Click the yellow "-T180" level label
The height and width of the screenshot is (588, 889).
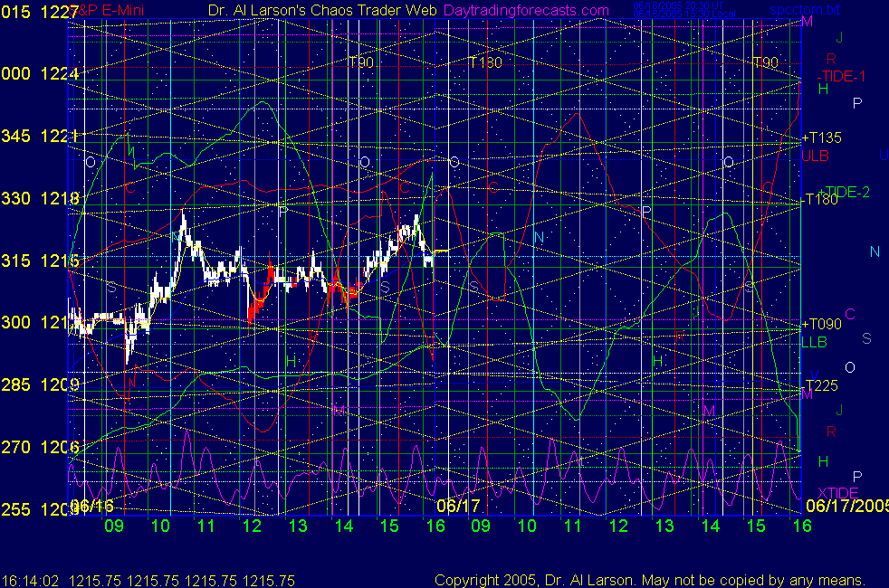[820, 199]
